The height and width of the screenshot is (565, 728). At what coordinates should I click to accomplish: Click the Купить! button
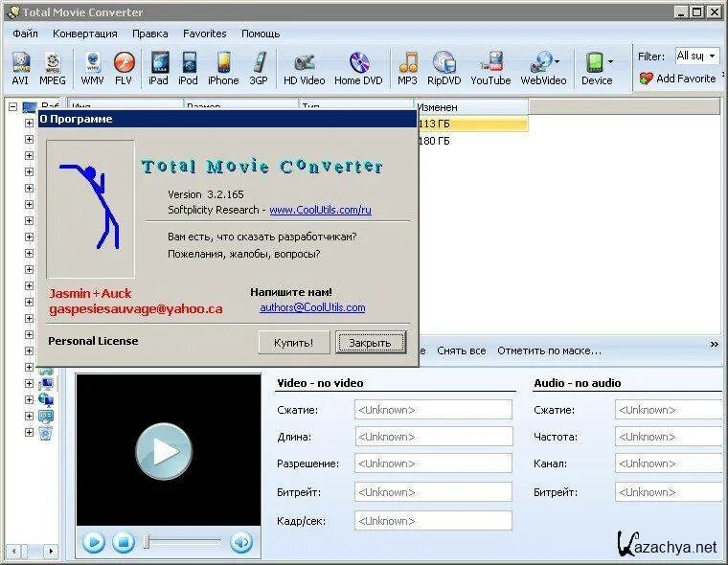[x=294, y=343]
